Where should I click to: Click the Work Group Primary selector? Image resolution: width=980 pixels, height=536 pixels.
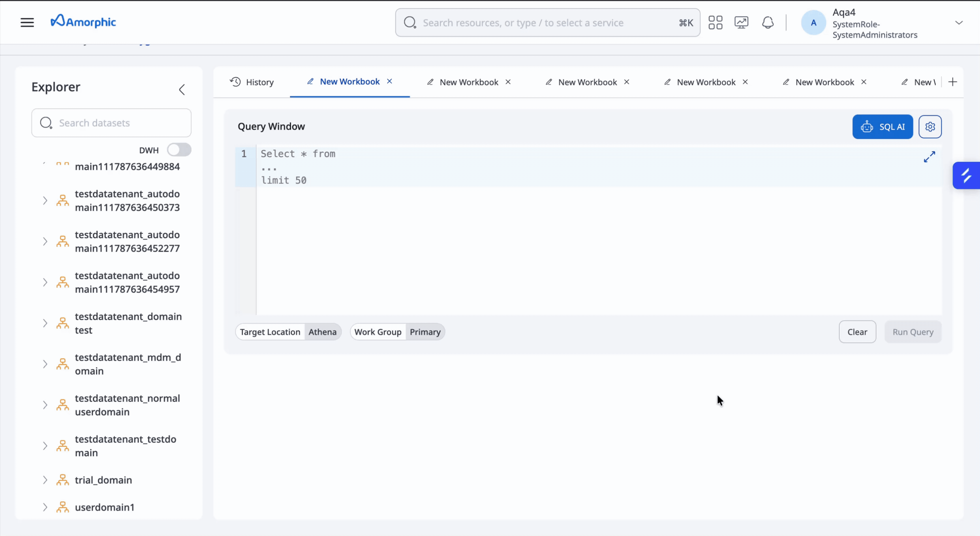pyautogui.click(x=398, y=332)
